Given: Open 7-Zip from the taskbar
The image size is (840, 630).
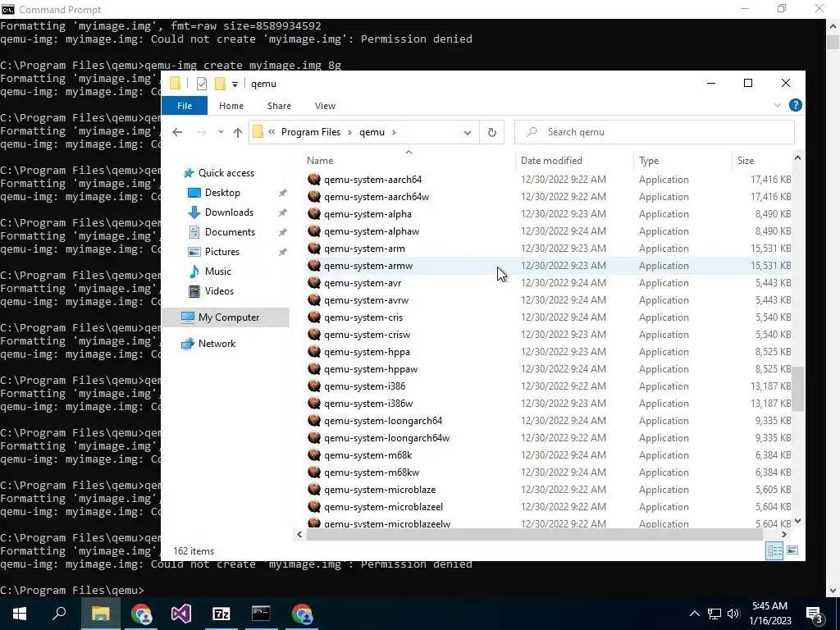Looking at the screenshot, I should [x=221, y=614].
